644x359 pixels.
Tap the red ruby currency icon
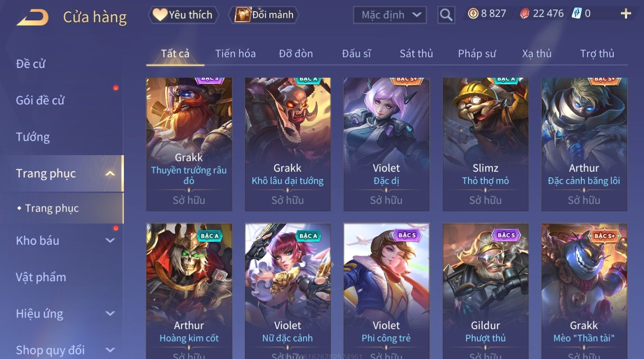[x=524, y=14]
